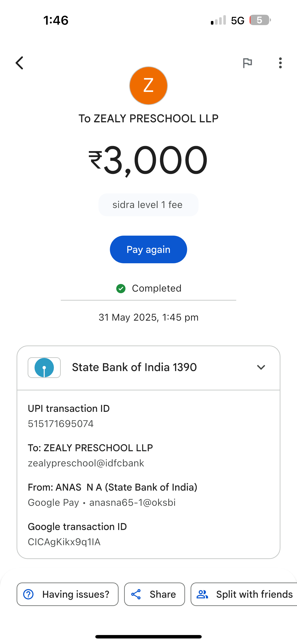Tap the zealypreschool@idfcbank UPI address
297x644 pixels.
pos(86,463)
